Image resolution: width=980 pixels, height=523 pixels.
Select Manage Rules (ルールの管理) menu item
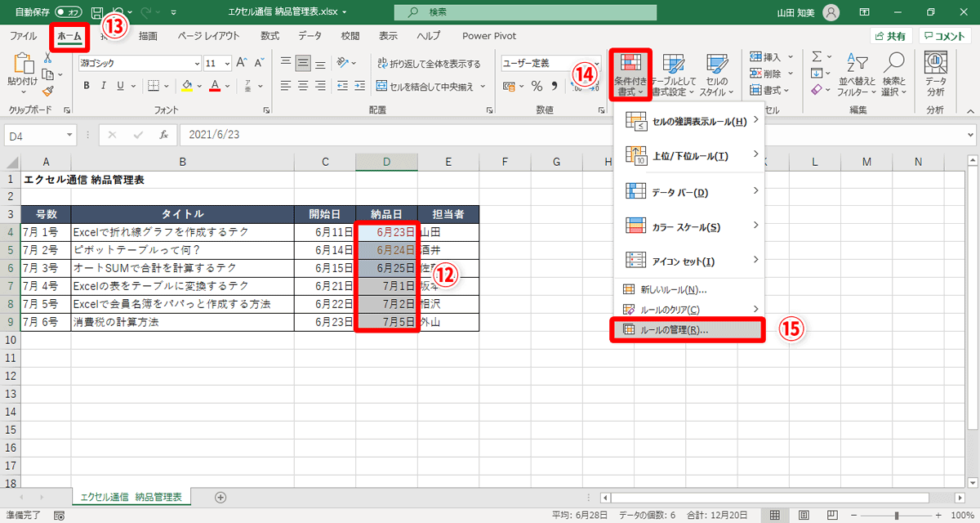pos(688,330)
